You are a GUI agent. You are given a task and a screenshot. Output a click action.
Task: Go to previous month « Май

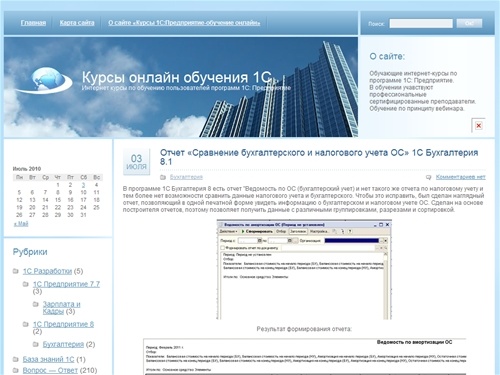pos(21,224)
